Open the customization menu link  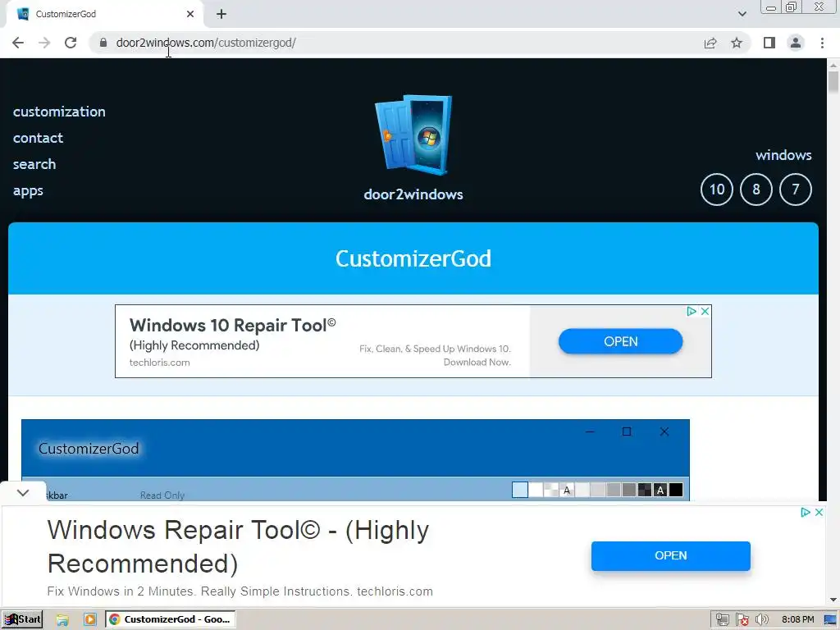click(59, 112)
